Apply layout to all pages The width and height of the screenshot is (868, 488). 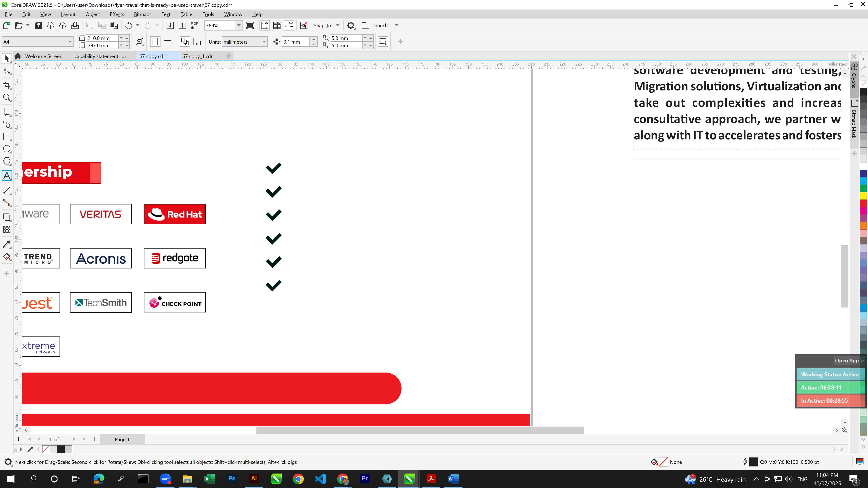[185, 42]
